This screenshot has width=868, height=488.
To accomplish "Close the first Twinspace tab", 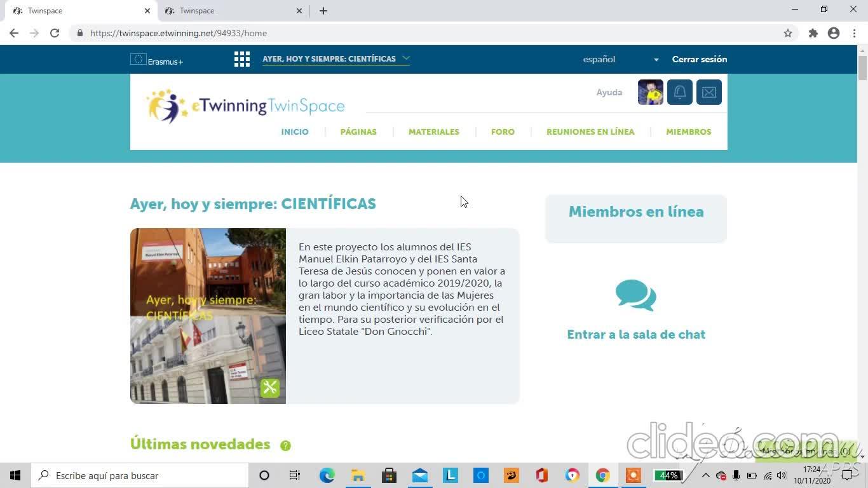I will 147,11.
